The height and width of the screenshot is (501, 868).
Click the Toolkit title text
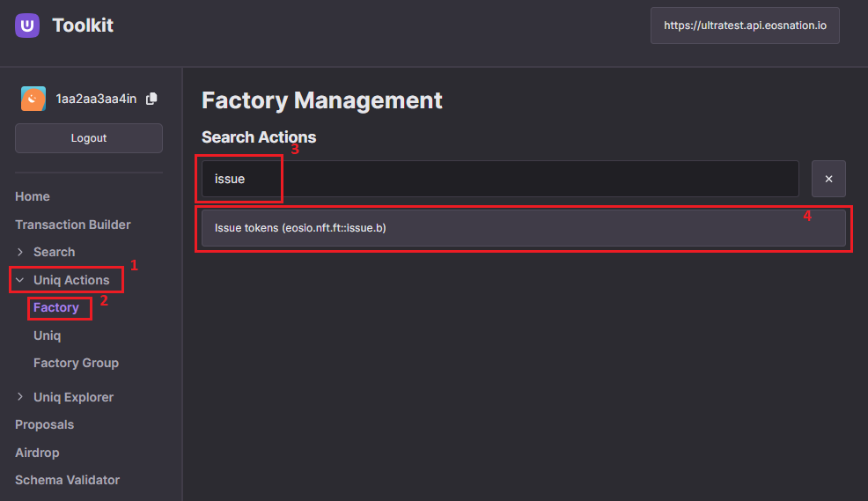point(83,26)
